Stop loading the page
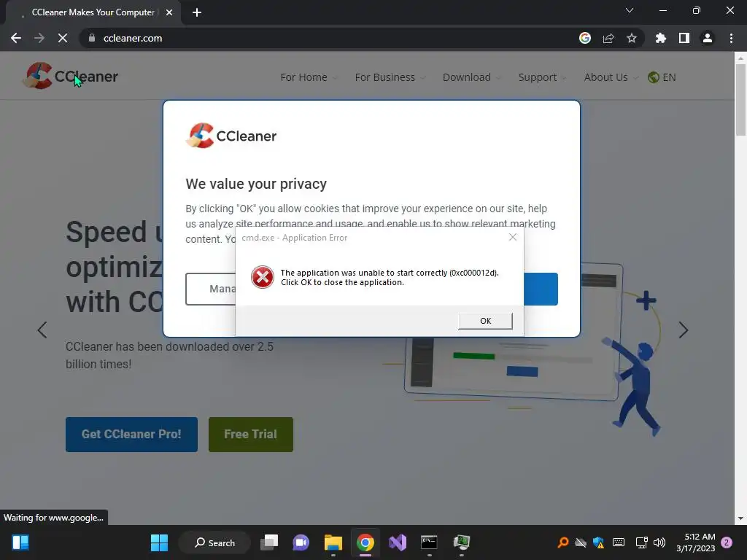 click(x=63, y=38)
